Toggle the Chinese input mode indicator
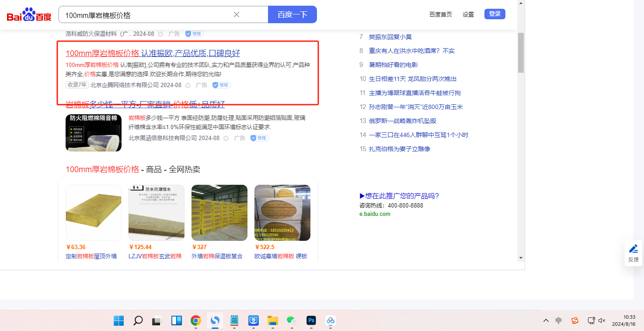 (x=559, y=320)
